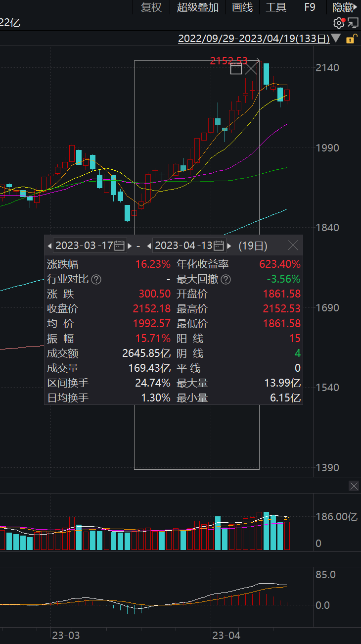Click the 成交量 value 169.43亿

pos(149,368)
